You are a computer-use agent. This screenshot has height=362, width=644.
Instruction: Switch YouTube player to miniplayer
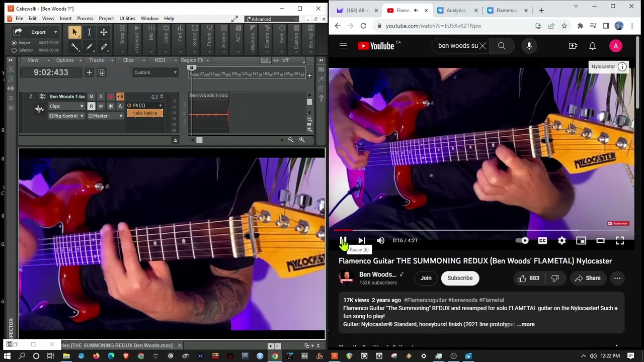point(581,240)
